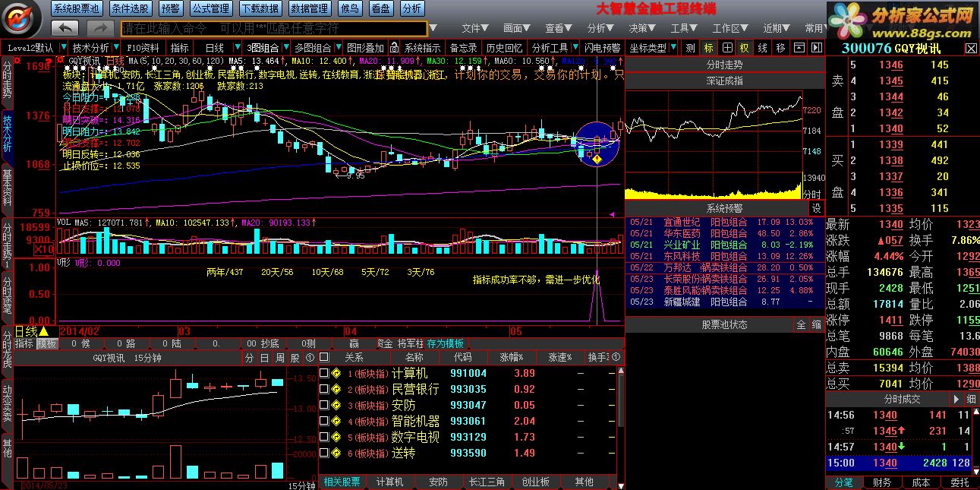Screen dimensions: 980x490
Task: Click the play arrow next to 分时成交
Action: click(955, 399)
